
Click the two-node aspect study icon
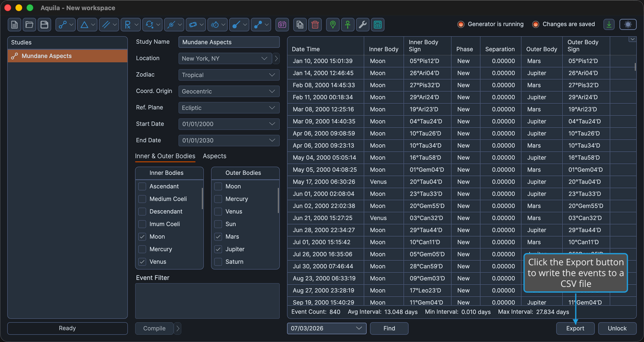click(62, 25)
